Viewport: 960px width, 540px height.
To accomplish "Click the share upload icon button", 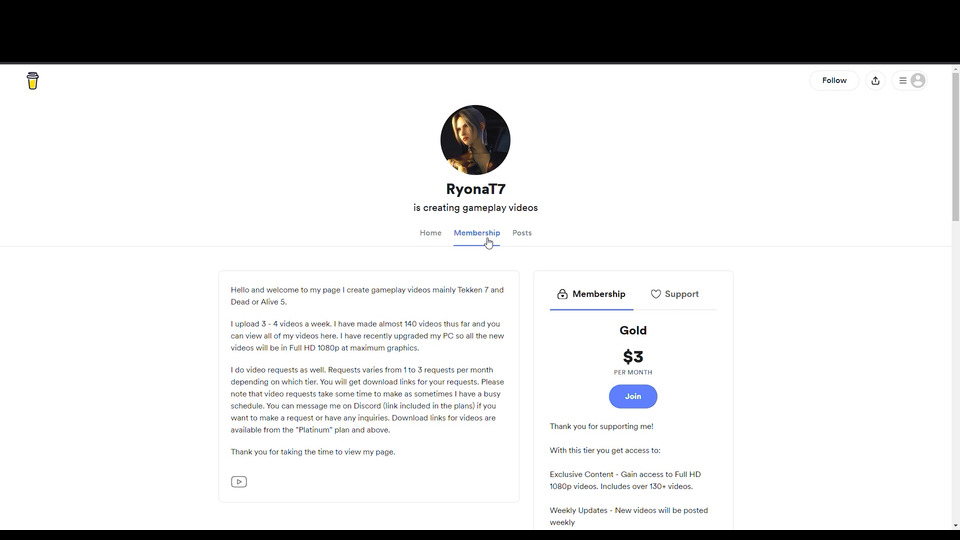I will click(876, 81).
